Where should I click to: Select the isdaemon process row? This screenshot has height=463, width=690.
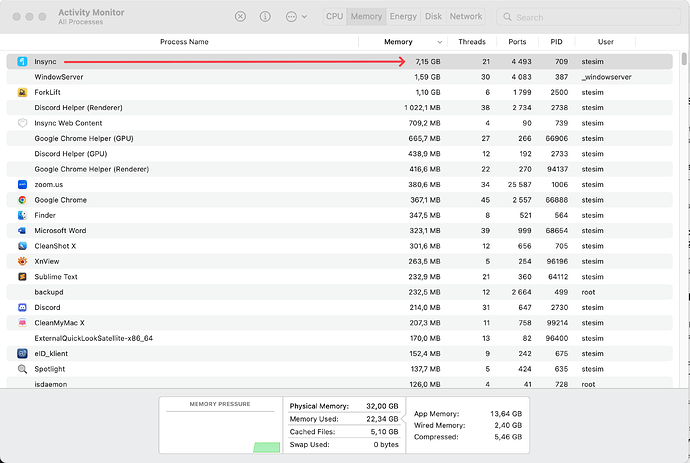point(339,383)
